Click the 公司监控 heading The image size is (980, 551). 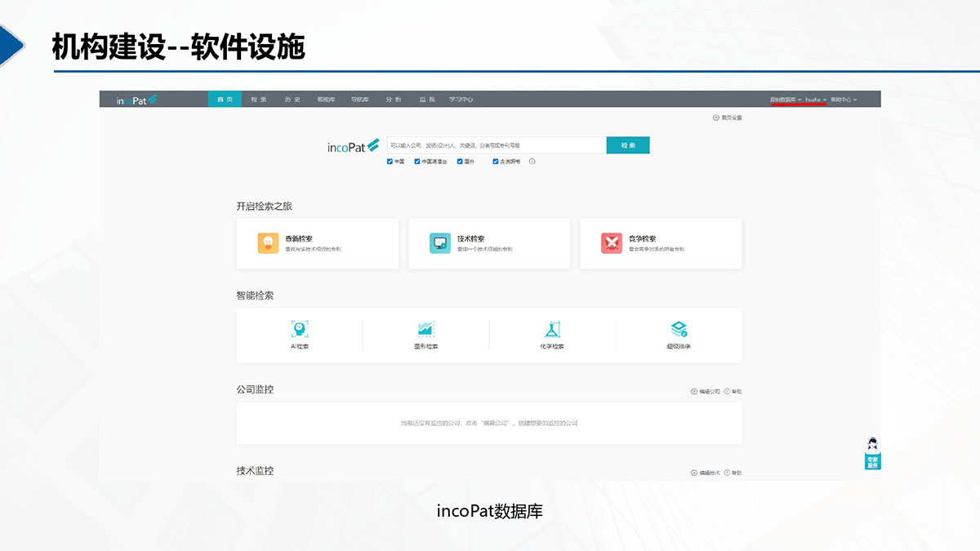tap(255, 389)
